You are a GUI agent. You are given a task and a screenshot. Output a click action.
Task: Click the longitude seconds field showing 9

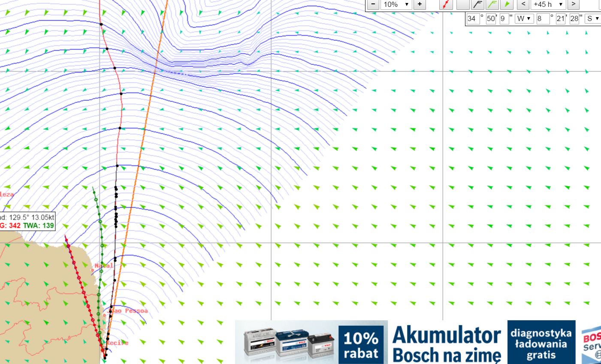pyautogui.click(x=504, y=18)
